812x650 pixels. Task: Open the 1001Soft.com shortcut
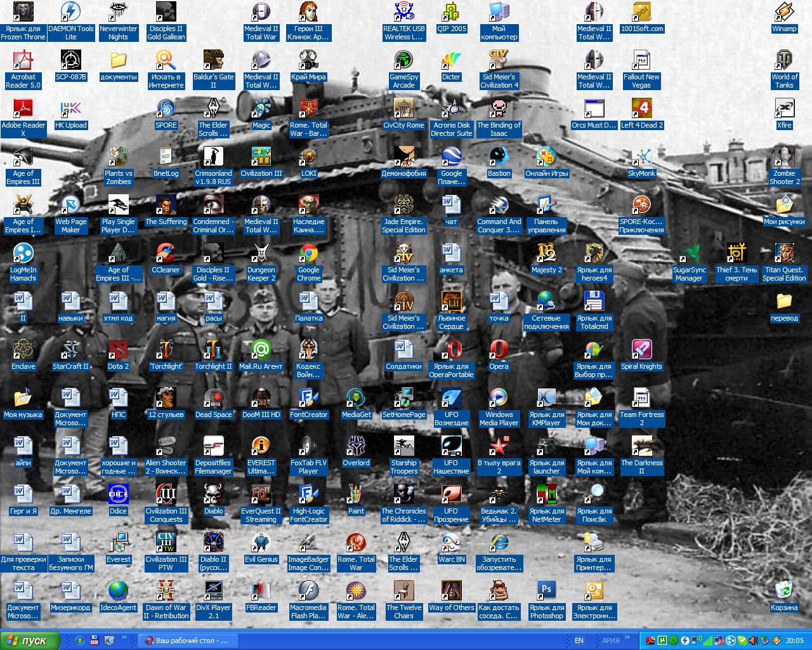[x=641, y=17]
